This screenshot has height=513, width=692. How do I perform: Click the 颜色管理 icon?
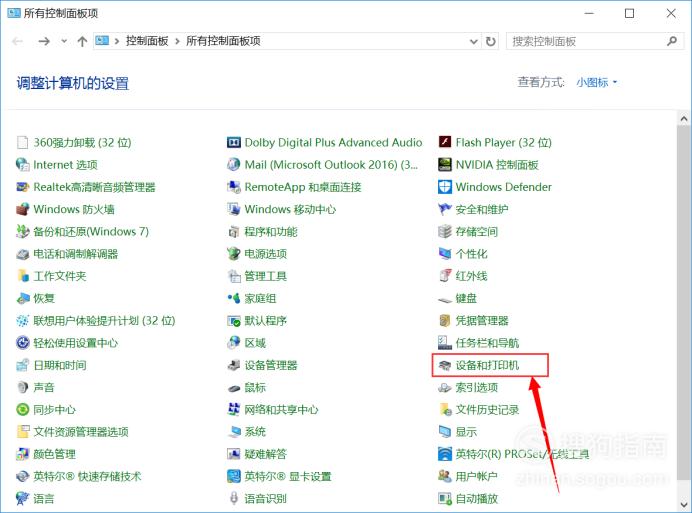point(23,454)
